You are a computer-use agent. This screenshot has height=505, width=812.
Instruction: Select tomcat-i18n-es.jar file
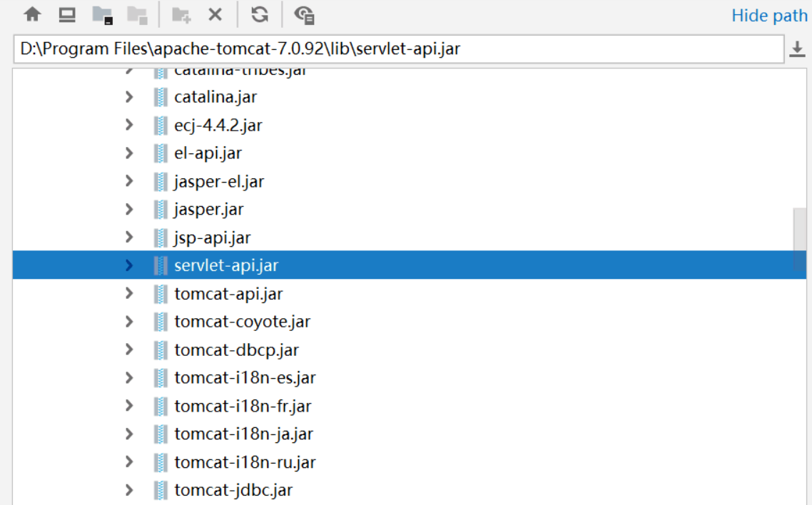pyautogui.click(x=245, y=378)
